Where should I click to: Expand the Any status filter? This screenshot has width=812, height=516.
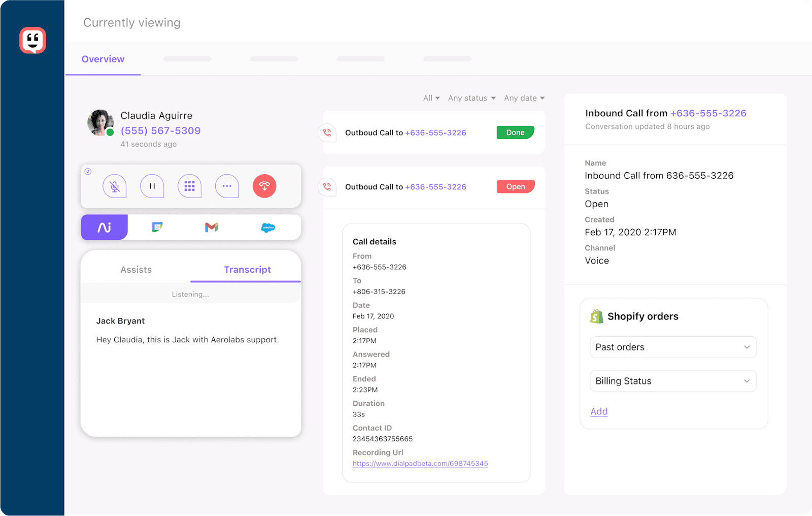coord(471,98)
